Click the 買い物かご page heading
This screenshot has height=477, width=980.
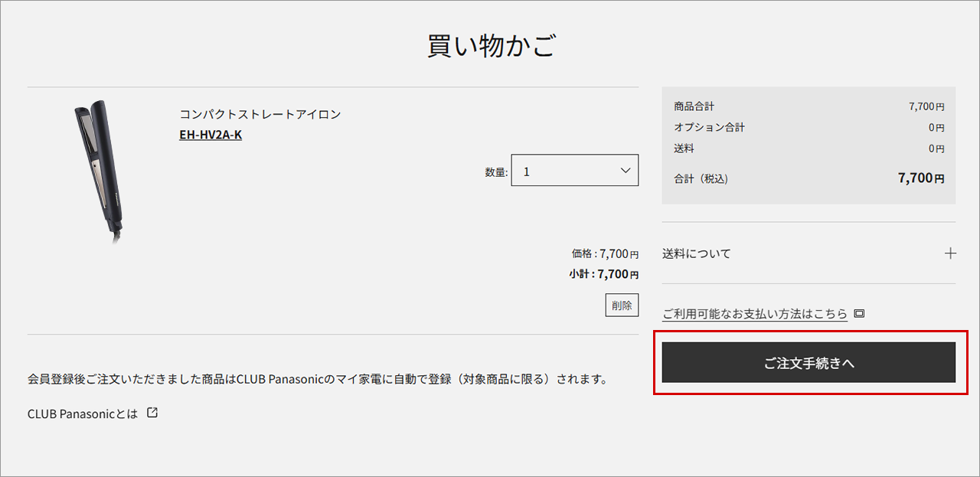coord(490,46)
